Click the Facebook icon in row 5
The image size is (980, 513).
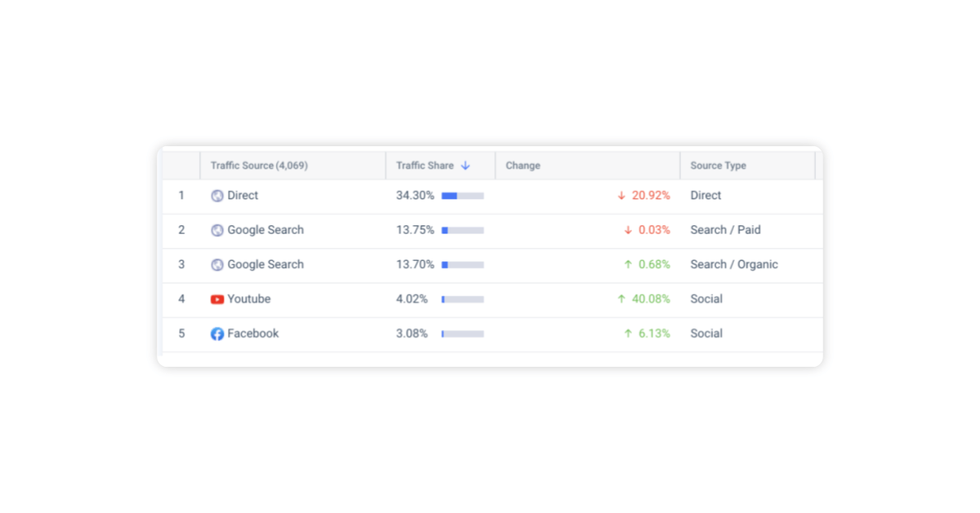[217, 333]
